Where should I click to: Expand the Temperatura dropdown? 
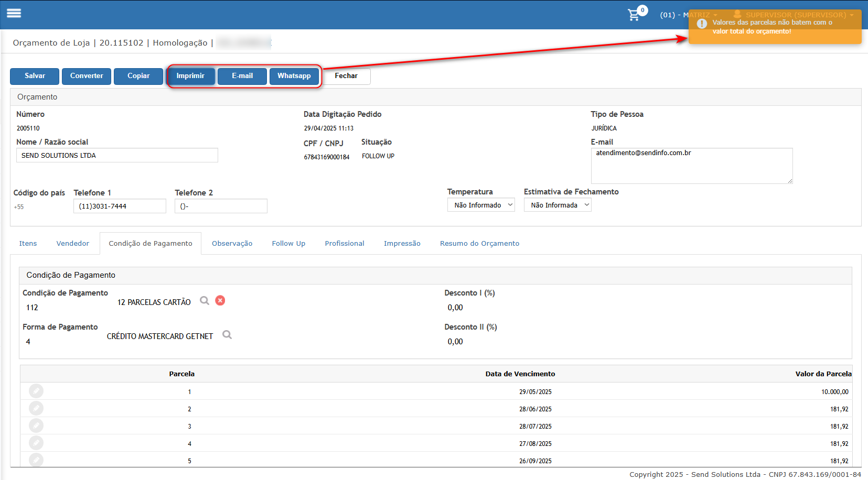(x=481, y=205)
